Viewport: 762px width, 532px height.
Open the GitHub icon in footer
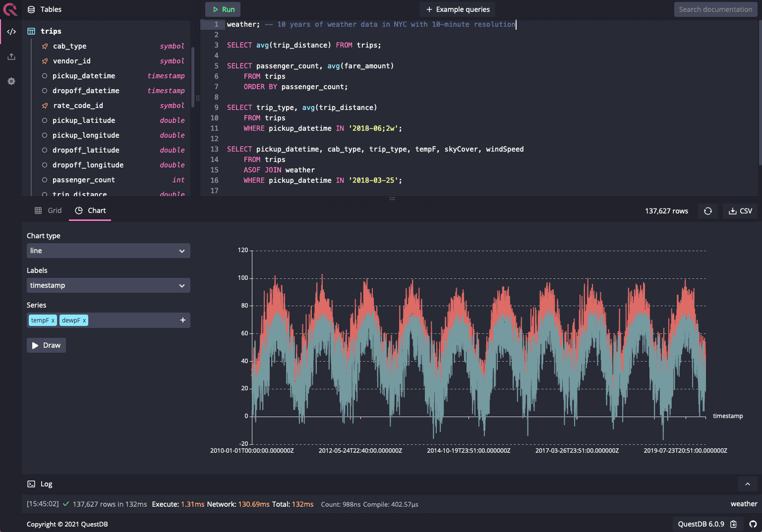click(753, 524)
